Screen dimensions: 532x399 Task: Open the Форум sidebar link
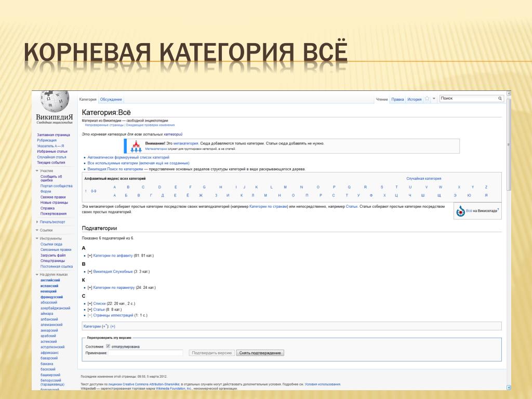coord(46,191)
